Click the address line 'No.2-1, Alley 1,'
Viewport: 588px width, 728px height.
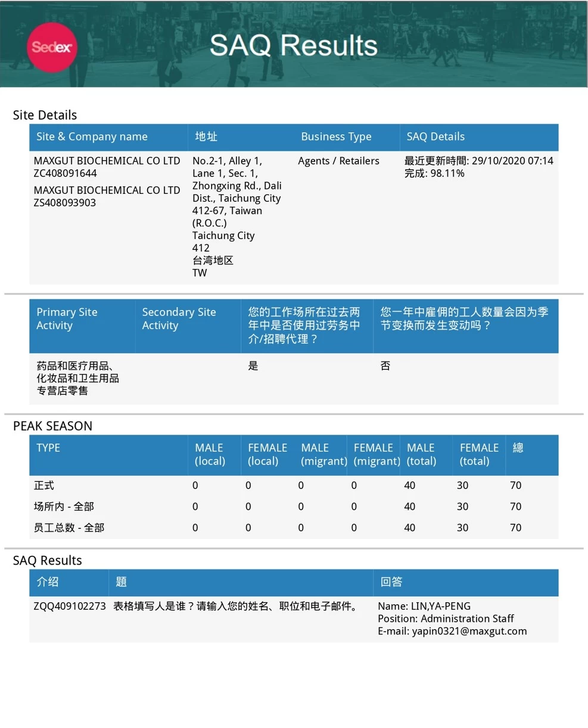pos(227,161)
